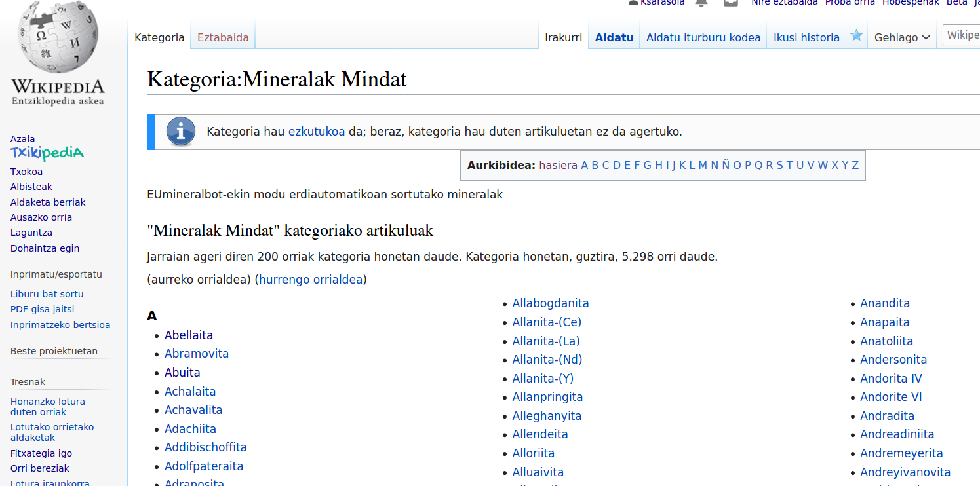
Task: Select the Aldatu iturburu kodea tab
Action: [703, 37]
